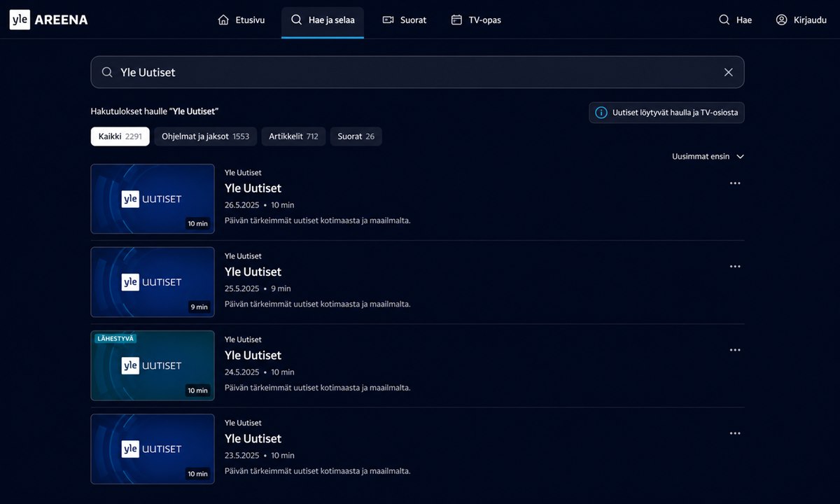Filter results by Suorat 26
Viewport: 840px width, 504px height.
[x=356, y=136]
